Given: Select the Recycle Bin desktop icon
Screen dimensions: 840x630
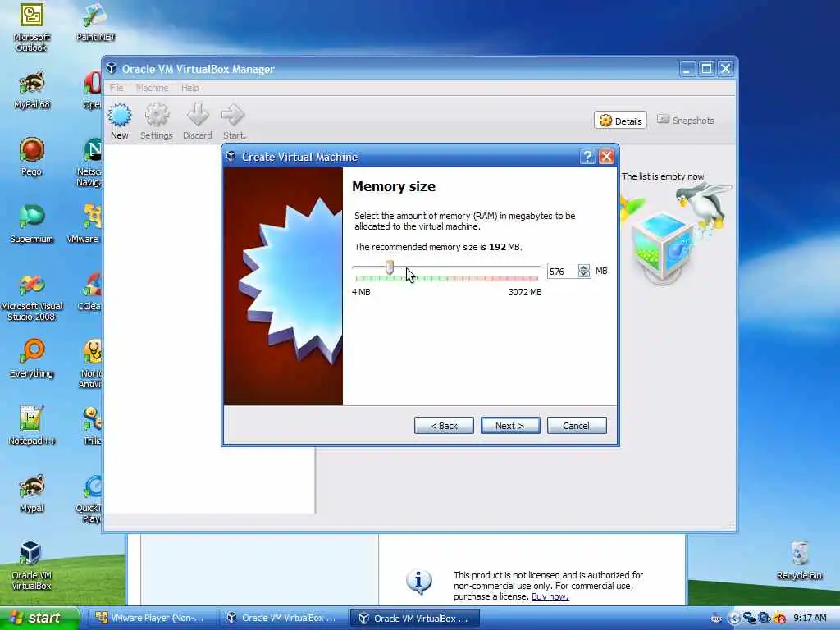Looking at the screenshot, I should coord(799,560).
